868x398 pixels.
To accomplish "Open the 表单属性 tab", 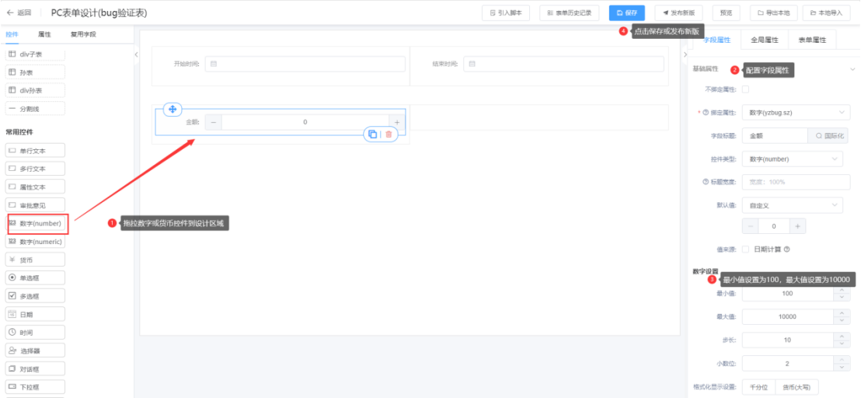I will pyautogui.click(x=812, y=40).
